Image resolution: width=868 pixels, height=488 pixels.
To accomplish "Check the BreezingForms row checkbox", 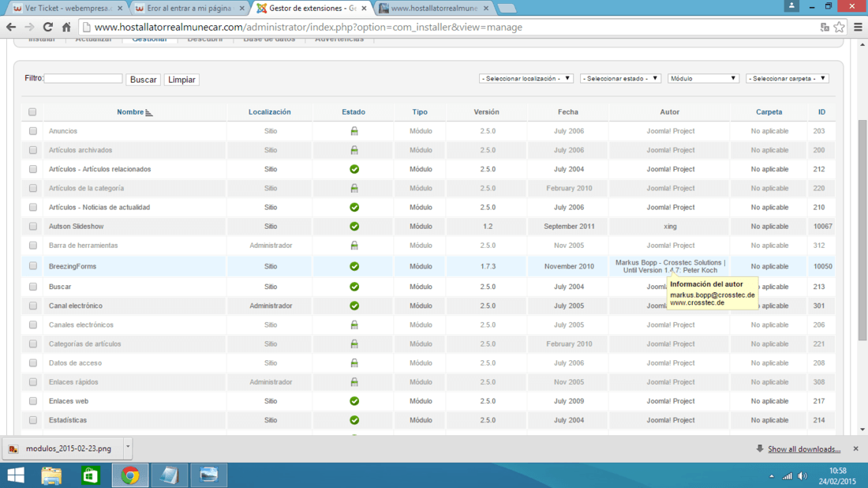I will (33, 266).
